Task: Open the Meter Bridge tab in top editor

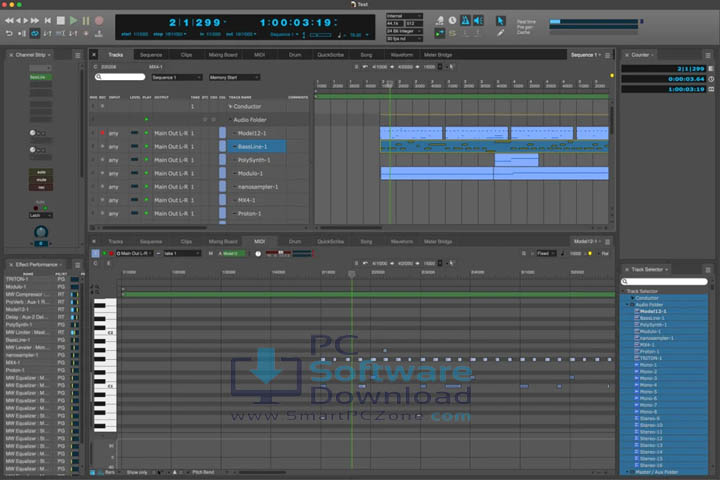Action: [438, 55]
